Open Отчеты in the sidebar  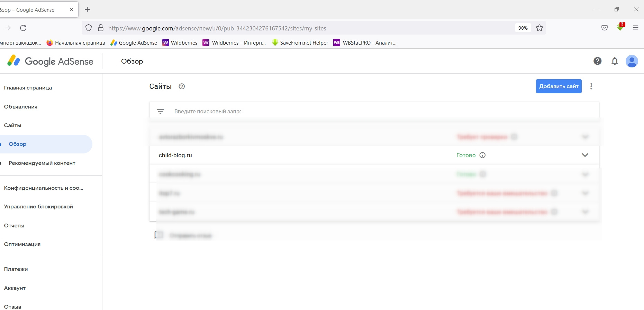click(x=14, y=226)
